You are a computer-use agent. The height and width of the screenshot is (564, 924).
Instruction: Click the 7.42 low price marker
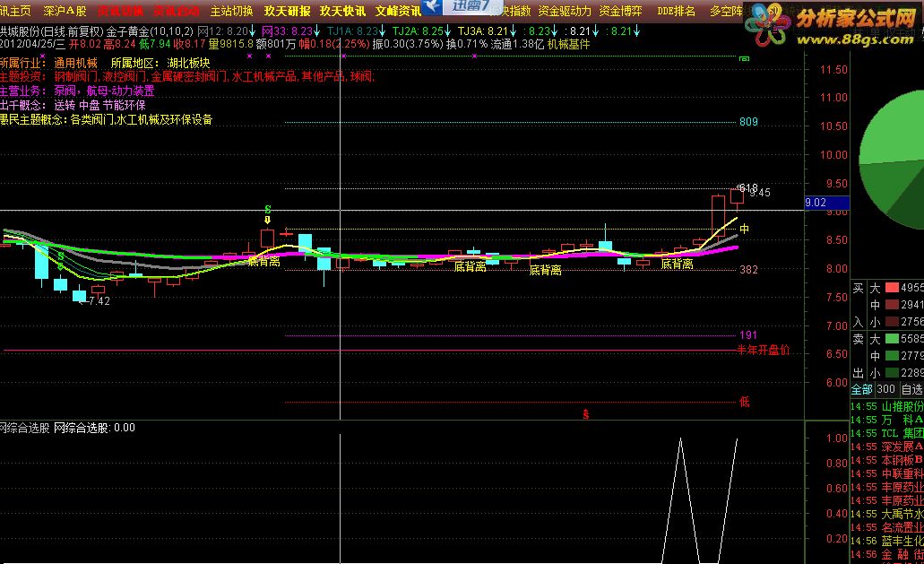coord(98,300)
